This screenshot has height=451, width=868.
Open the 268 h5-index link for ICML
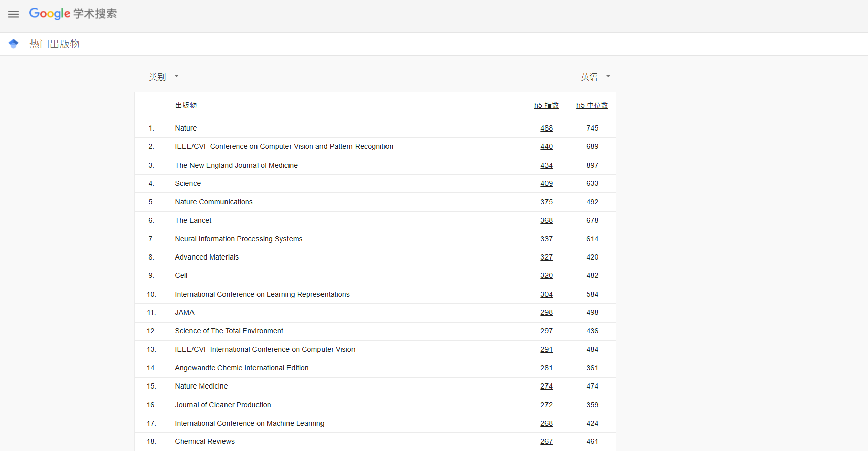coord(546,423)
